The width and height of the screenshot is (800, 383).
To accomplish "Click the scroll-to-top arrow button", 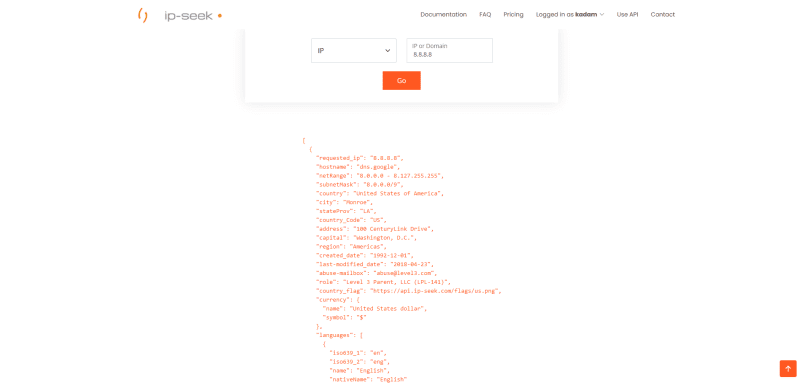I will 788,368.
